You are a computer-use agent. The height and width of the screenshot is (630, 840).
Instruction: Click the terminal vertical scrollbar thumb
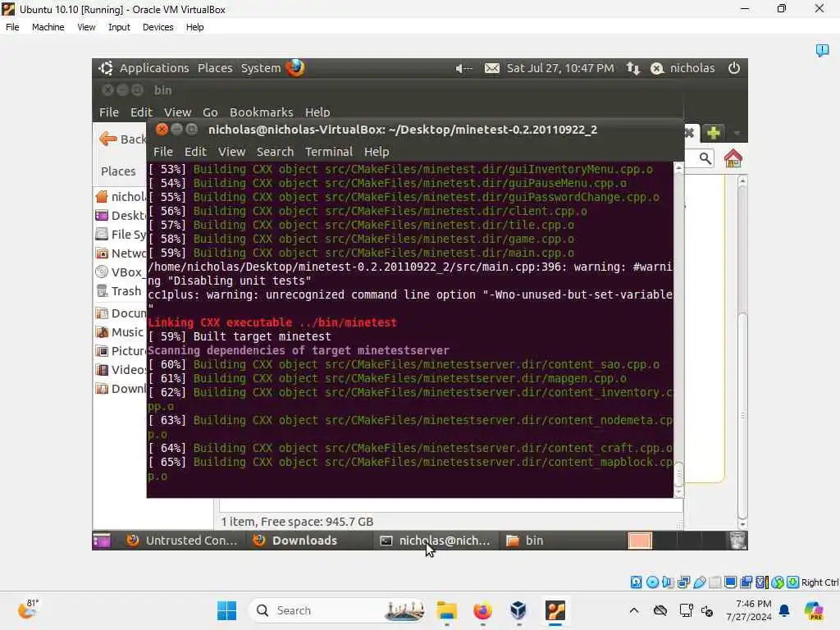(x=678, y=472)
